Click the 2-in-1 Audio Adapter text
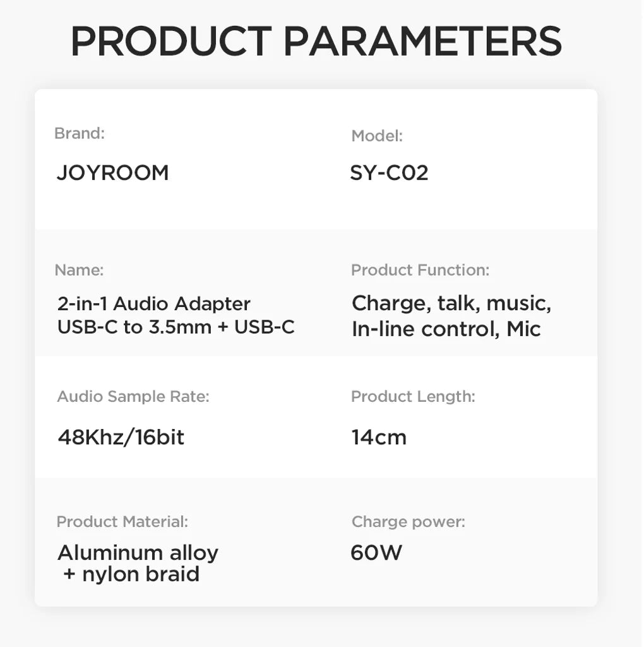644x647 pixels. 154,304
